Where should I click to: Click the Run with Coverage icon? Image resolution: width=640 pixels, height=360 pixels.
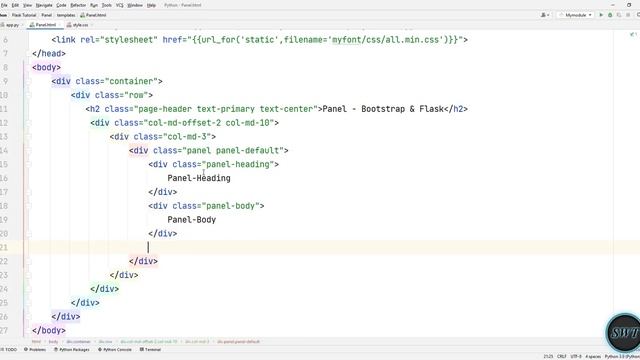(619, 15)
